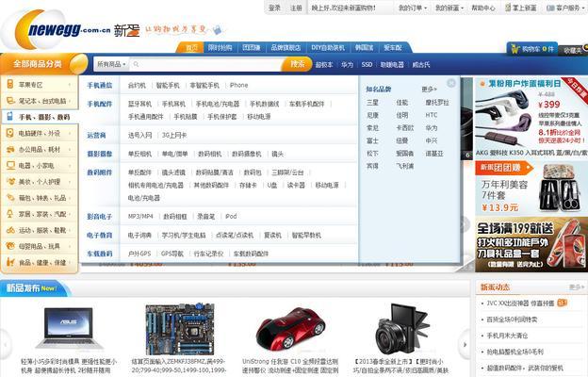Click the sports and clothing category icon
588x377 pixels.
point(10,230)
